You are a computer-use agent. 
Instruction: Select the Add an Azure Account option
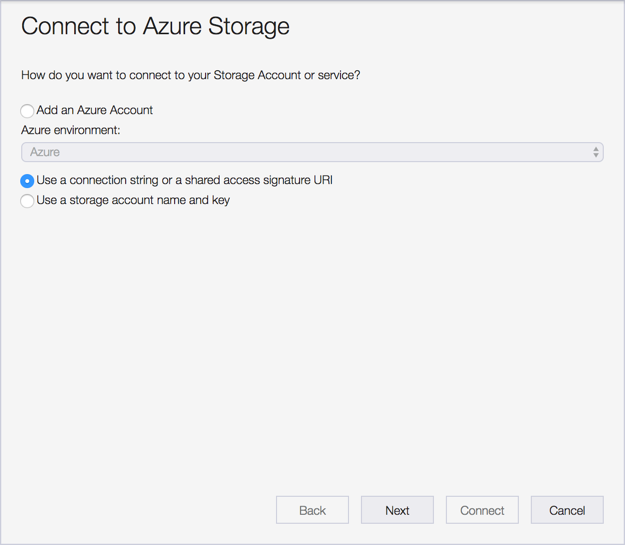pos(27,111)
